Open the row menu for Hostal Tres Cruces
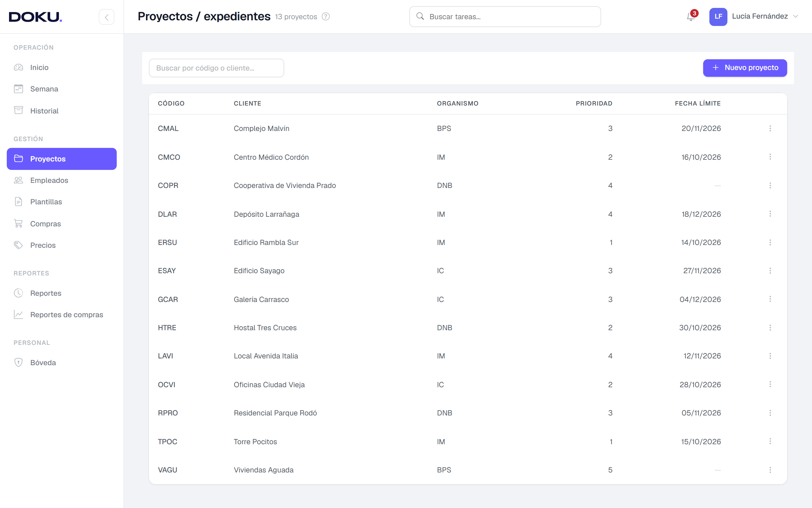The image size is (812, 508). click(770, 328)
